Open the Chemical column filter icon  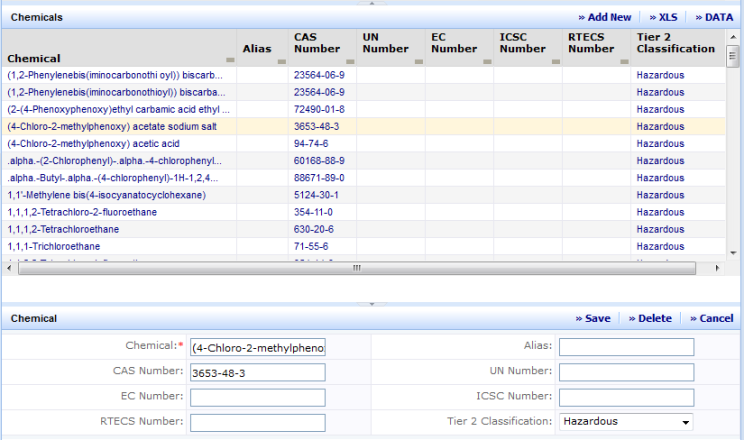(231, 60)
